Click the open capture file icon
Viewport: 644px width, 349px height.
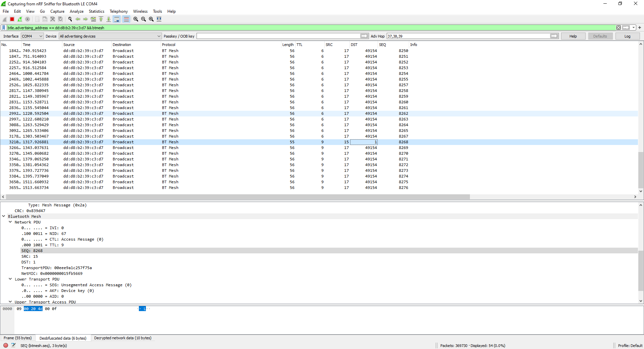click(37, 19)
